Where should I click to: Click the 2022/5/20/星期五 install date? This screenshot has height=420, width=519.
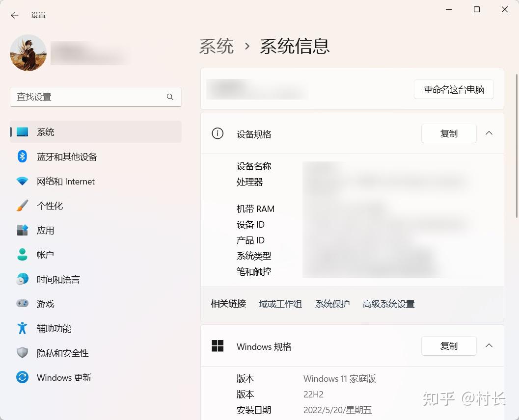coord(337,410)
